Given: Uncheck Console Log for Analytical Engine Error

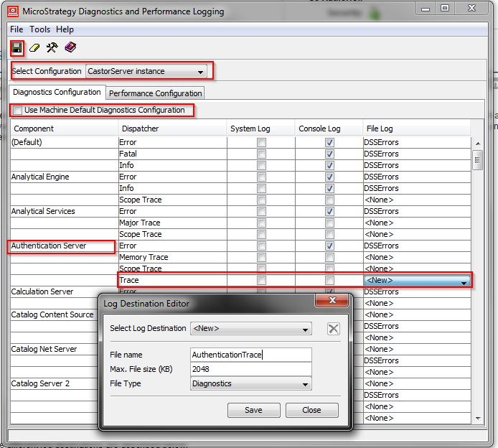Looking at the screenshot, I should 329,177.
